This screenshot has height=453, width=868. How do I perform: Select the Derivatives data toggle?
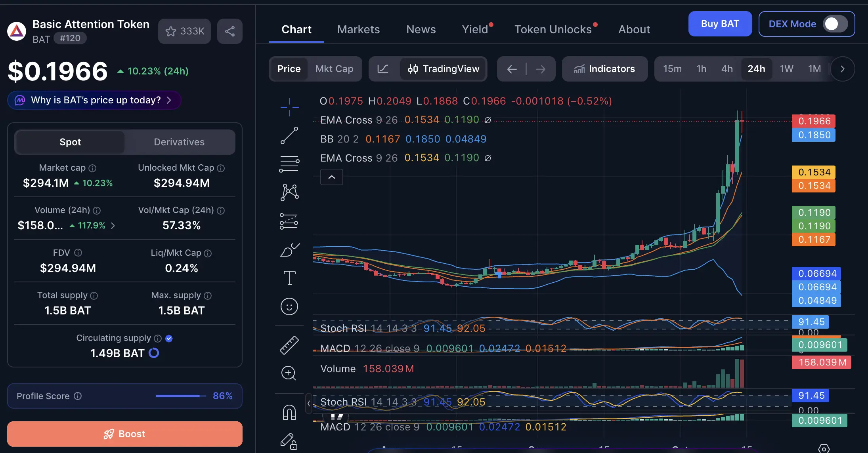point(179,142)
